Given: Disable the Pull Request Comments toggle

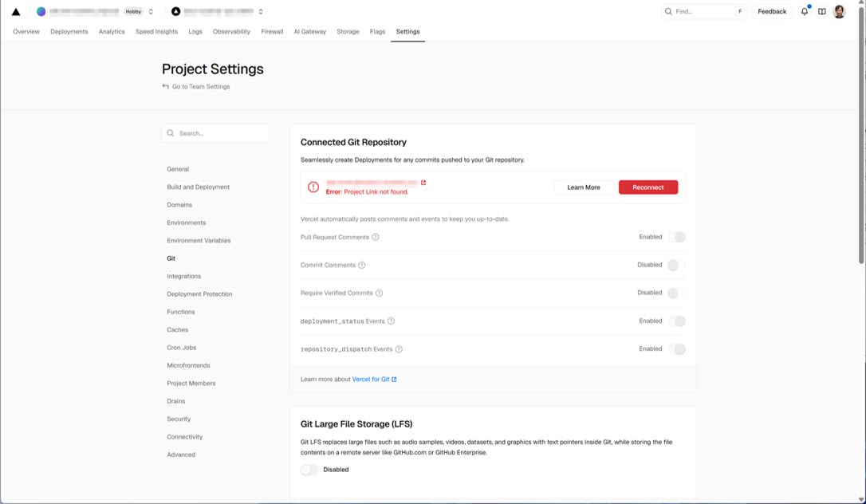Looking at the screenshot, I should click(678, 237).
